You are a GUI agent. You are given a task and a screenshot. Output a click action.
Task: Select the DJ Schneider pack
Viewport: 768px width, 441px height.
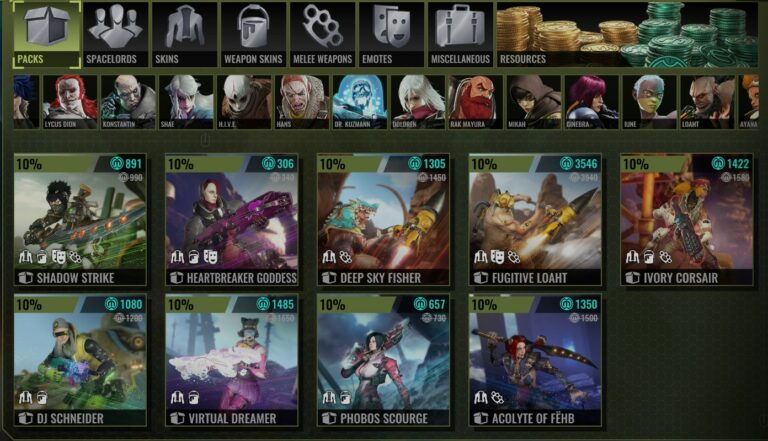point(80,360)
